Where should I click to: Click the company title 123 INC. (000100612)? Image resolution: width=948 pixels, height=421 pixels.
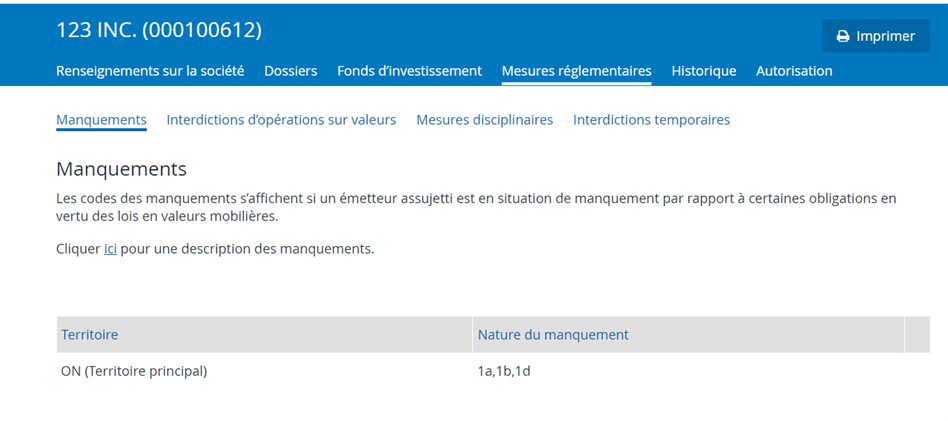(x=159, y=31)
